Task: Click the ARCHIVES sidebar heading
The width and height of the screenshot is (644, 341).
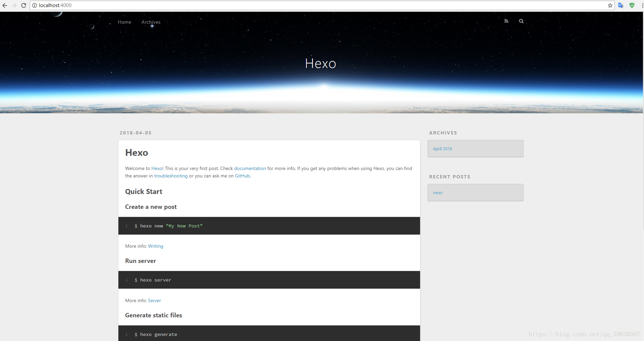Action: click(443, 133)
